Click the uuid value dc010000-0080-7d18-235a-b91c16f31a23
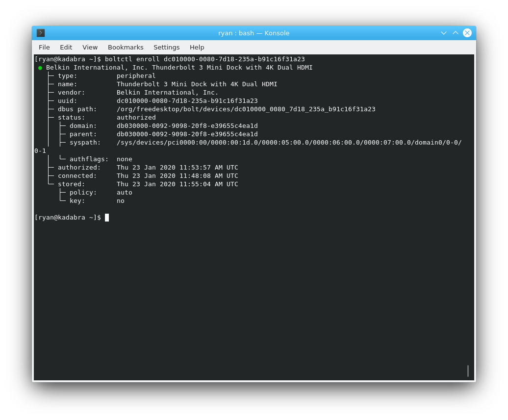 coord(187,101)
